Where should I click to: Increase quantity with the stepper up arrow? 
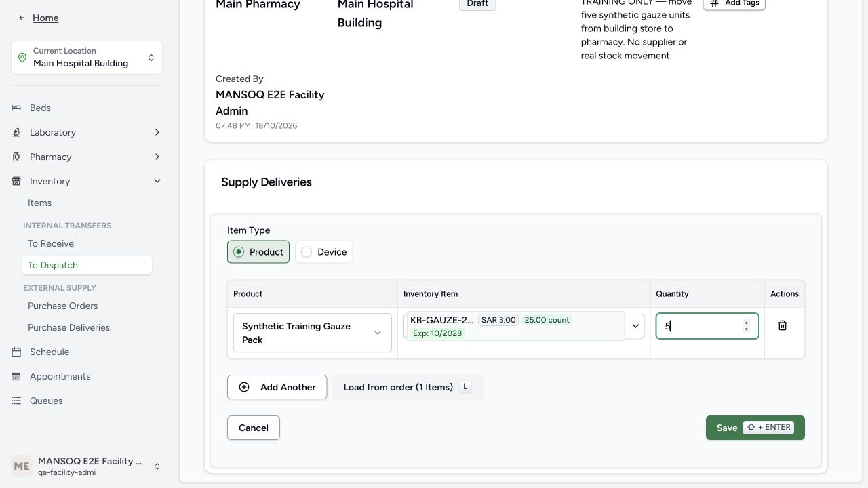[746, 323]
